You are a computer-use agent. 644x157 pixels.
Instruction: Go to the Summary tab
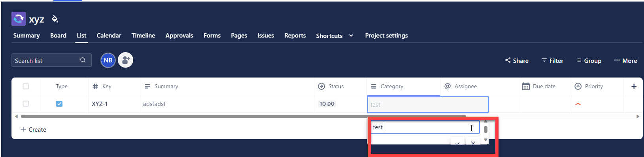click(x=26, y=36)
